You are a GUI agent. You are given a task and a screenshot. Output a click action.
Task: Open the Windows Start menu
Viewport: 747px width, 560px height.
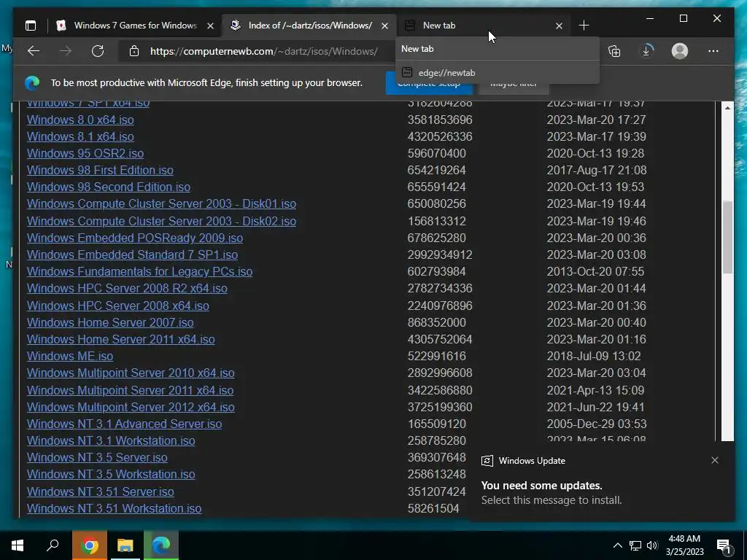coord(18,545)
